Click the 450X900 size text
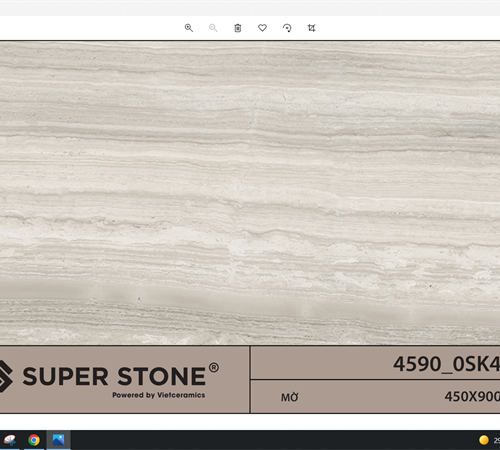 coord(472,397)
